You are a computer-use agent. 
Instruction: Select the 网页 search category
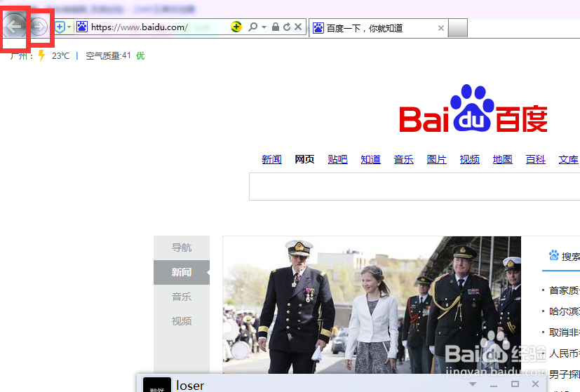tap(304, 159)
